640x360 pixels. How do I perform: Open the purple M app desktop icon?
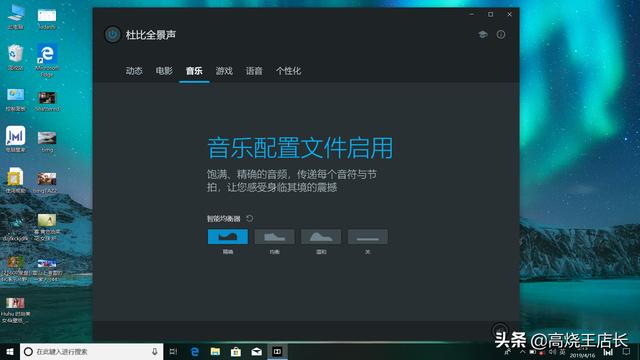[x=16, y=139]
